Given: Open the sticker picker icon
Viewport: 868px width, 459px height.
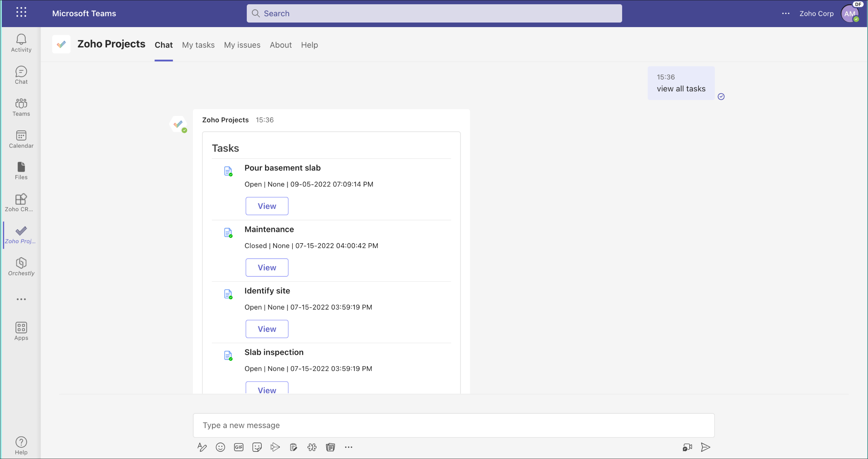Looking at the screenshot, I should pyautogui.click(x=257, y=447).
